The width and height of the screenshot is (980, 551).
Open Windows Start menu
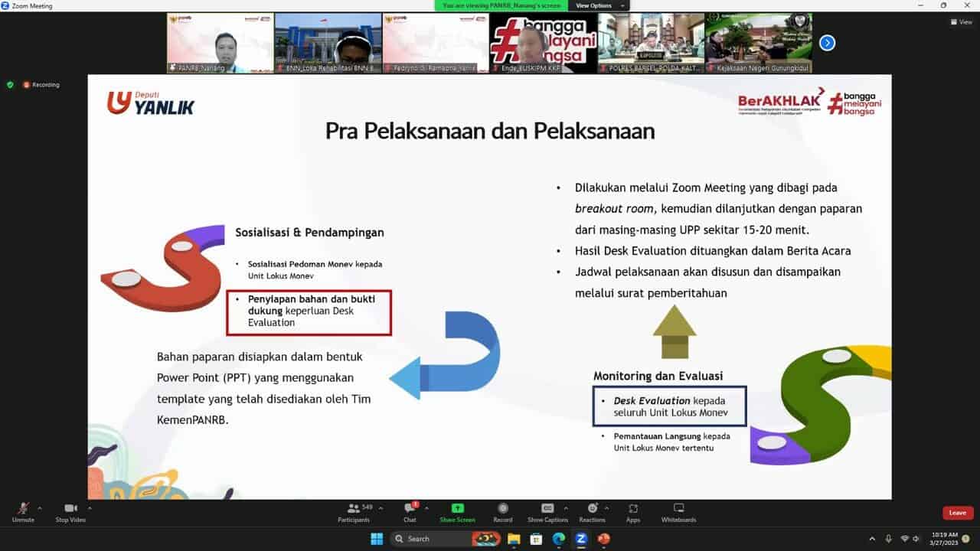[x=377, y=539]
